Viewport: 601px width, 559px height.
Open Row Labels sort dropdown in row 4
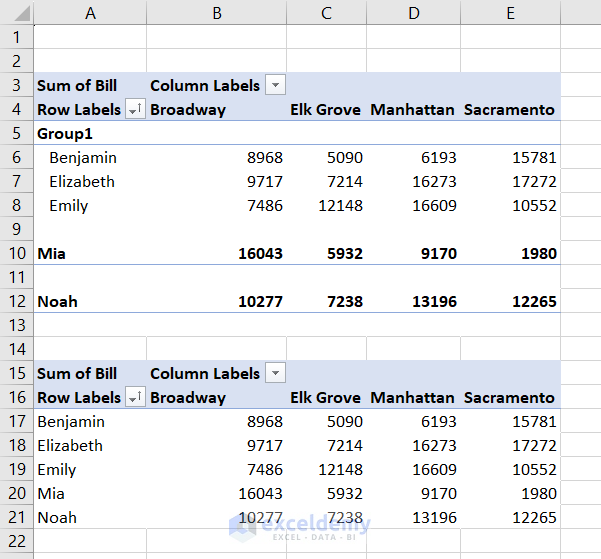click(137, 110)
